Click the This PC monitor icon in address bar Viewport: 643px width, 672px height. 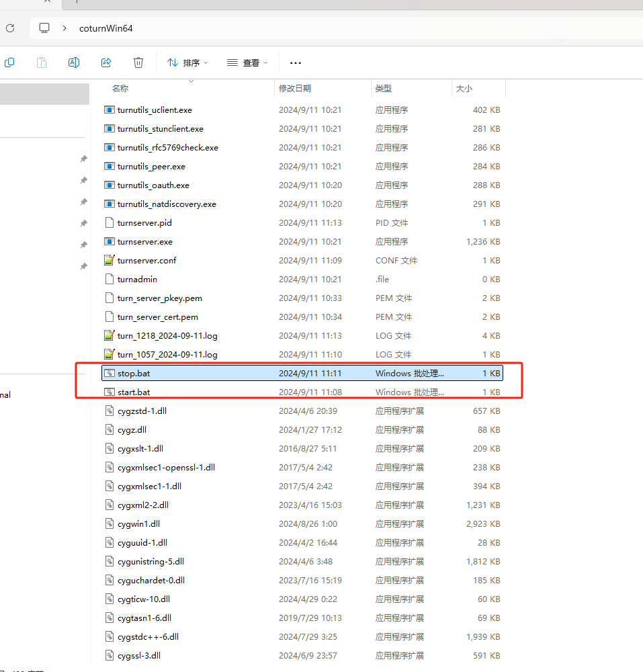click(44, 28)
